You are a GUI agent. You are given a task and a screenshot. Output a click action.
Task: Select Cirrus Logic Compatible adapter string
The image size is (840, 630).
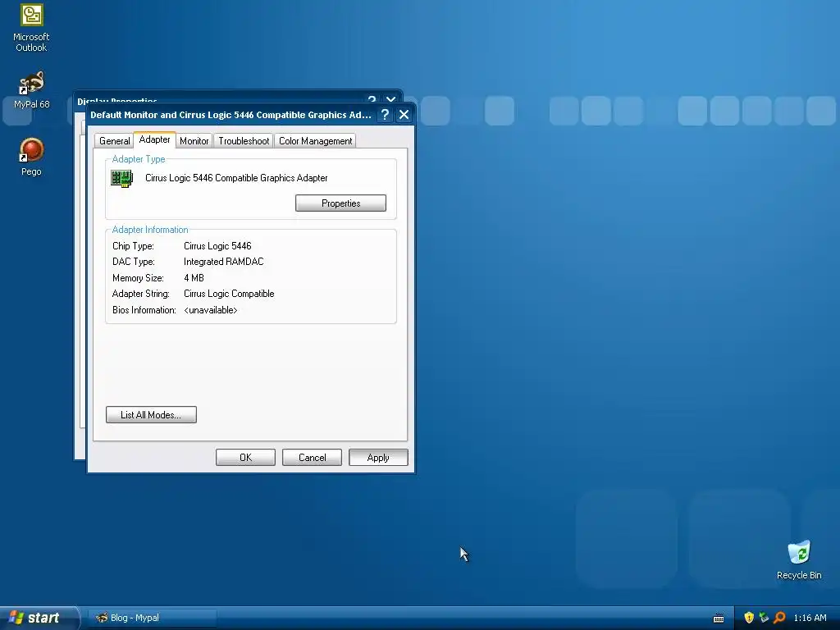point(229,294)
